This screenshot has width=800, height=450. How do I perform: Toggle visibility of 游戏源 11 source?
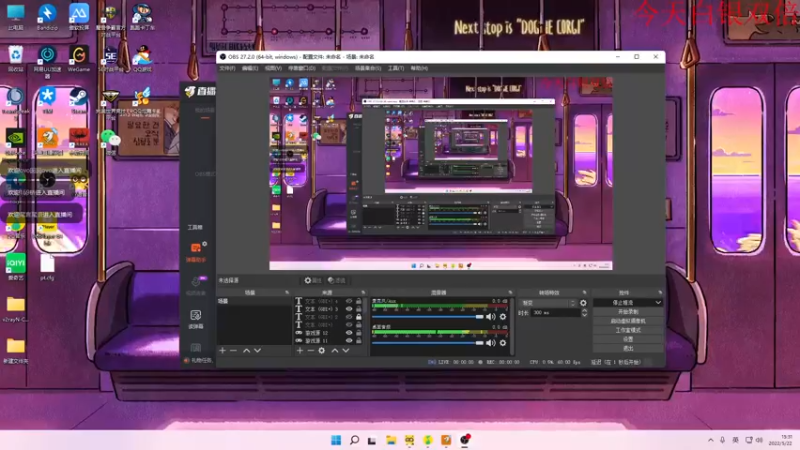tap(349, 340)
